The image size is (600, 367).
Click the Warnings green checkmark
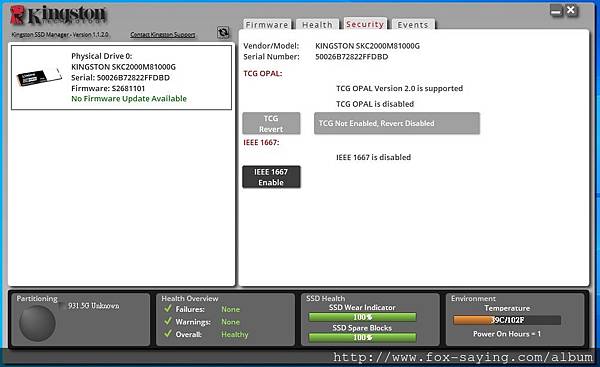point(168,321)
